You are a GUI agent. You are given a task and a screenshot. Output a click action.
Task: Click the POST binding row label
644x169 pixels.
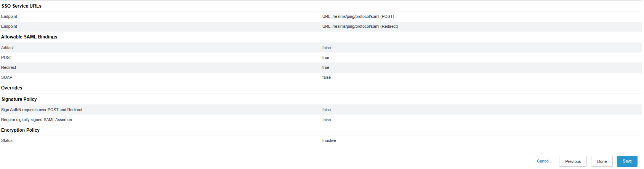coord(6,57)
